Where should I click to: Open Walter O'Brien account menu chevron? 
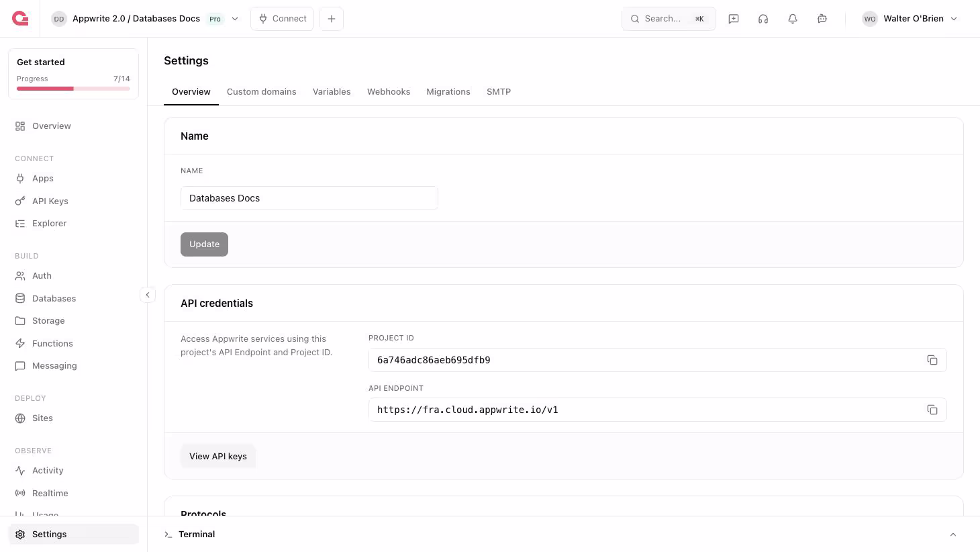tap(954, 19)
